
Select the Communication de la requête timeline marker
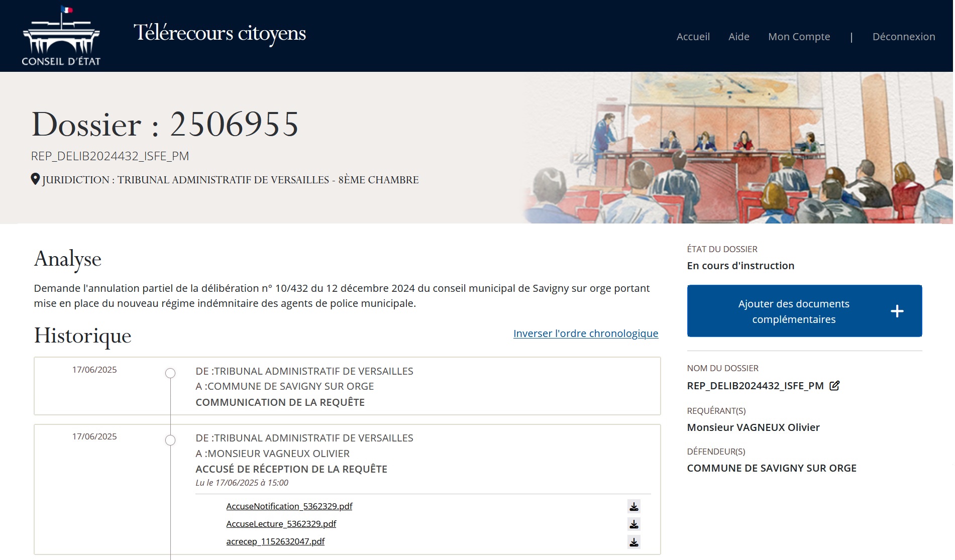pyautogui.click(x=170, y=373)
